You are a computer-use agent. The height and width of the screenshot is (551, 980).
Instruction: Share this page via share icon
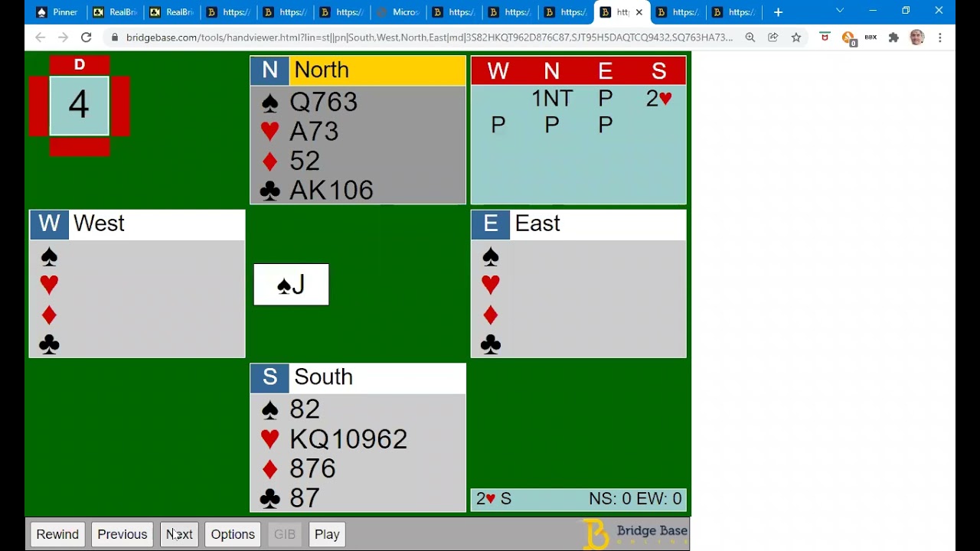point(773,37)
